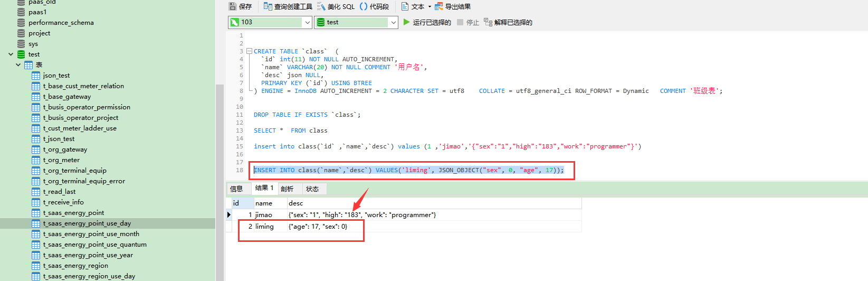This screenshot has width=868, height=281.
Task: Click the desc column header
Action: click(x=434, y=203)
